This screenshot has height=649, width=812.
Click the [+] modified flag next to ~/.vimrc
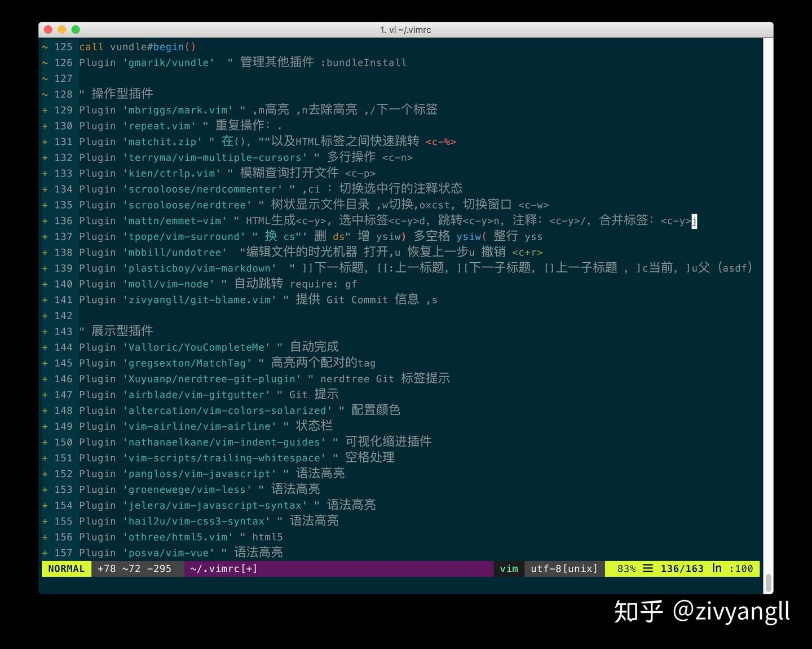(248, 568)
